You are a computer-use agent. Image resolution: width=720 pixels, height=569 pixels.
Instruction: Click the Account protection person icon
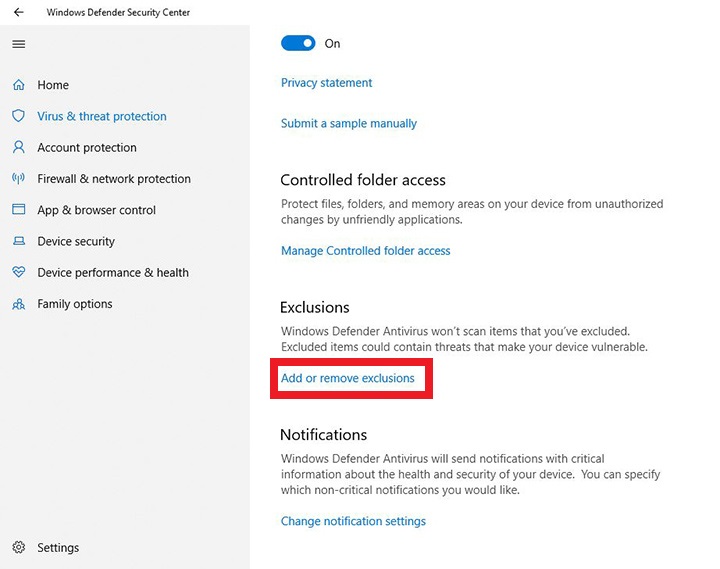click(18, 147)
